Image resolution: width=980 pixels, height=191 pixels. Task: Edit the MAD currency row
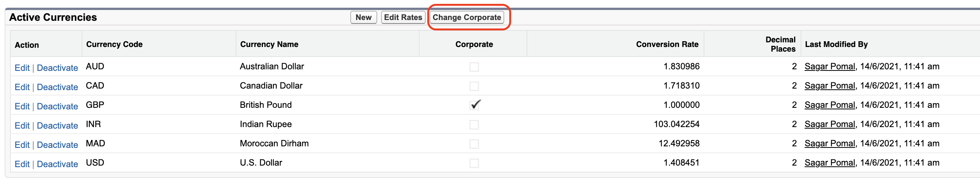tap(22, 145)
